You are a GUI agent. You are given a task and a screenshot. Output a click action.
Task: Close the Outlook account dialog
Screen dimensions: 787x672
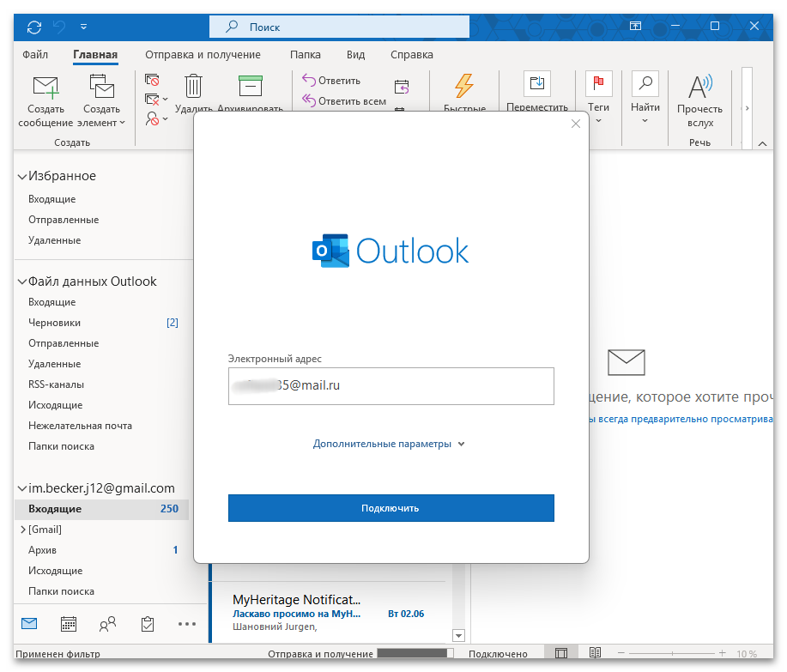(576, 124)
